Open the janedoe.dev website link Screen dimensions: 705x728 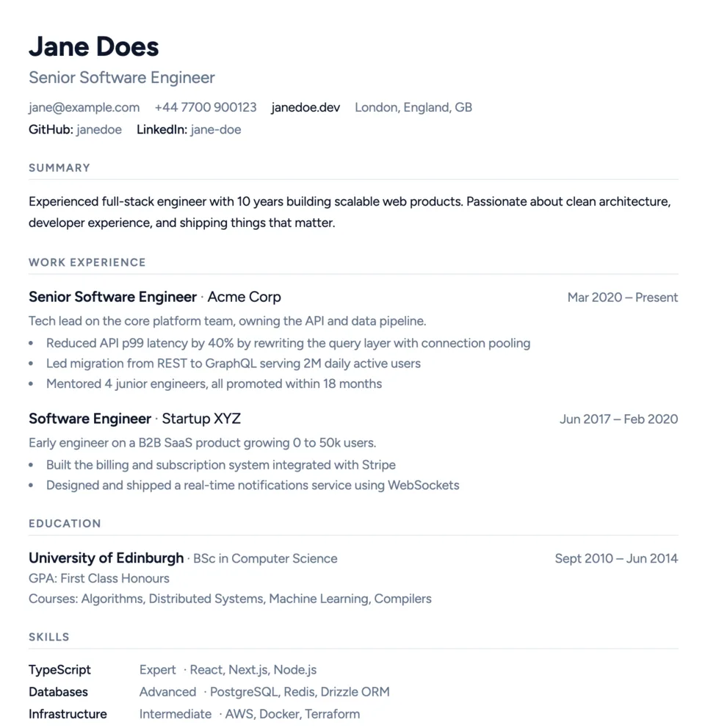click(305, 107)
